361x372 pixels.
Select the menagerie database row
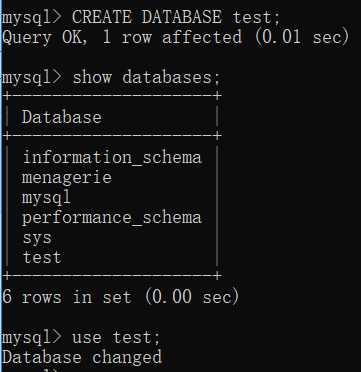67,177
